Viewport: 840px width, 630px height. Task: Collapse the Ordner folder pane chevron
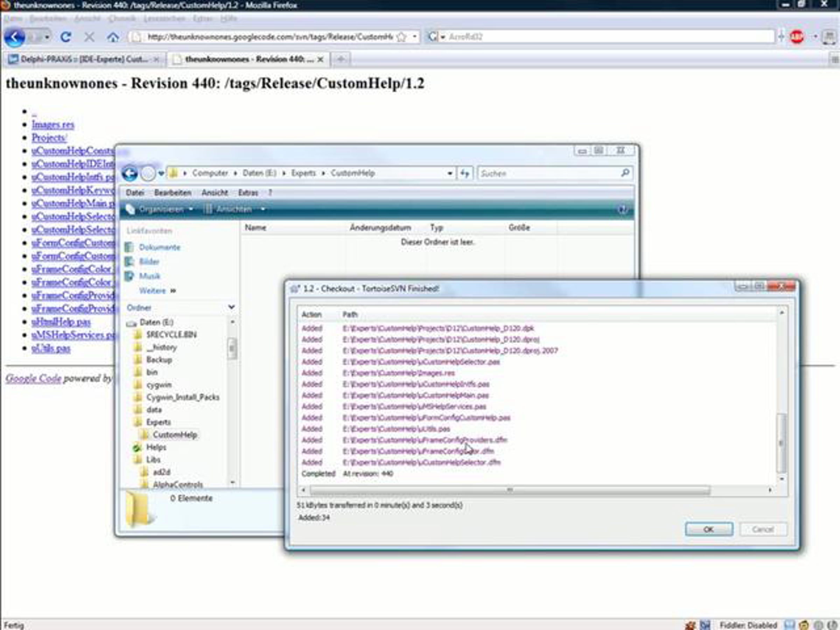pos(231,307)
